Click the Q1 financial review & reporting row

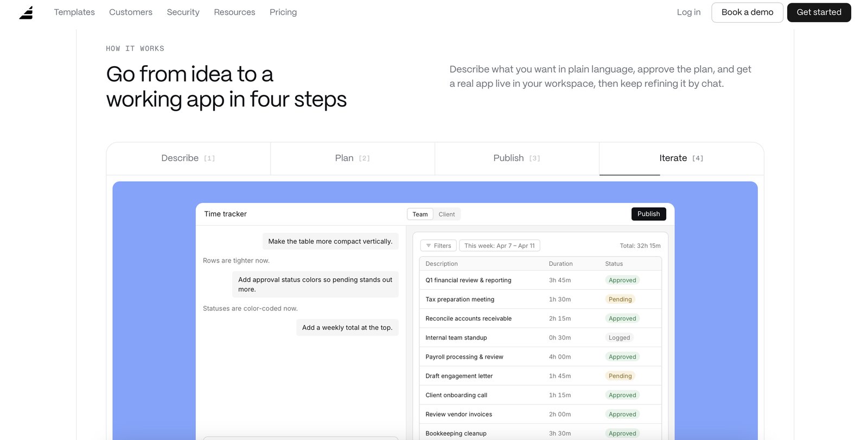pos(540,280)
